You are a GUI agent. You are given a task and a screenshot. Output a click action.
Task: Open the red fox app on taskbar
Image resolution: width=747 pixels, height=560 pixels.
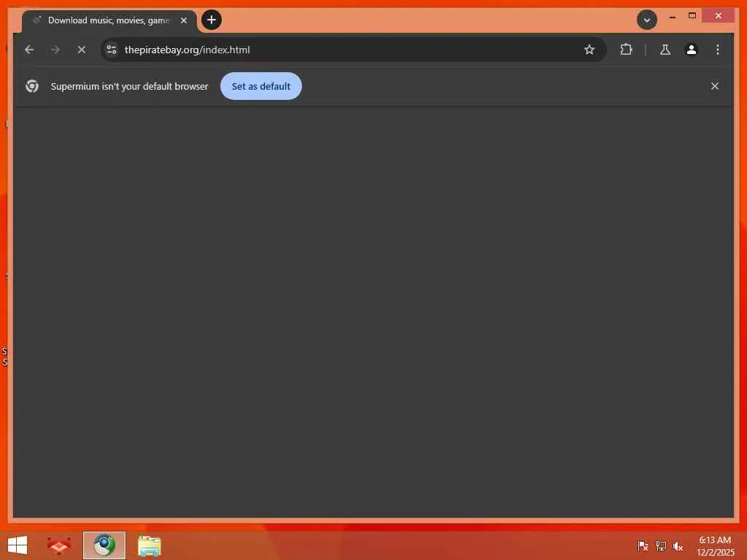coord(59,545)
